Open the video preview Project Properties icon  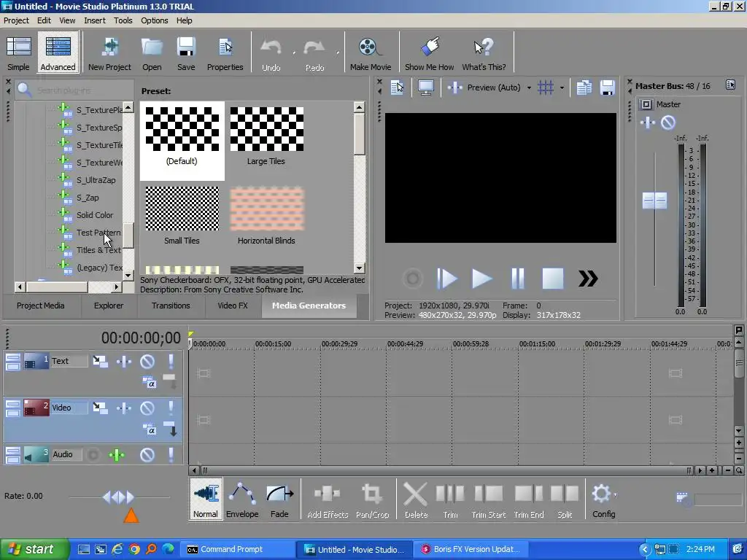click(x=397, y=87)
